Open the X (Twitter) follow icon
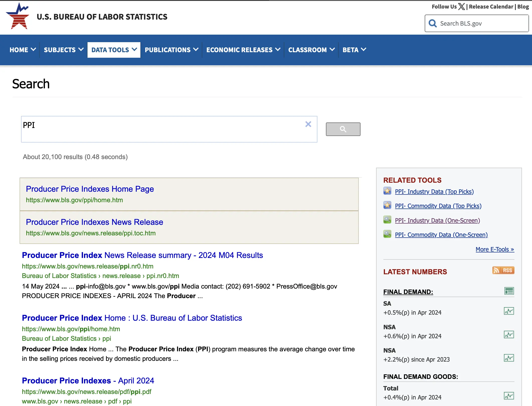The width and height of the screenshot is (532, 406). tap(462, 7)
